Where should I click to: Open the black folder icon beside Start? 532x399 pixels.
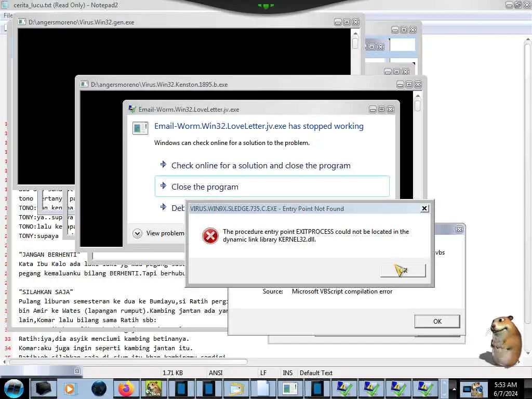click(44, 389)
